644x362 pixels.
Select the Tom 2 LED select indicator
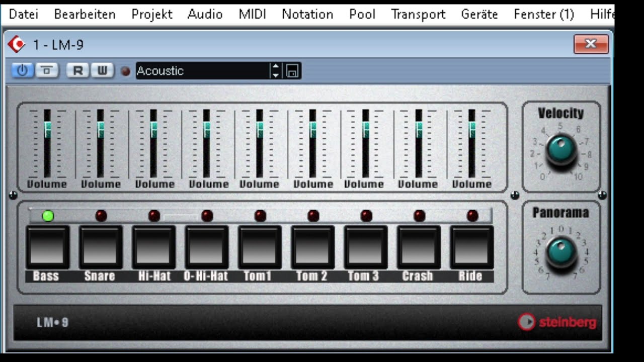tap(313, 216)
